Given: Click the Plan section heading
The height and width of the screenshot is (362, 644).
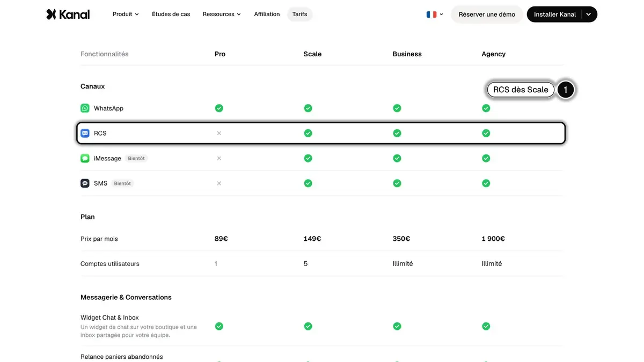Looking at the screenshot, I should [x=87, y=217].
